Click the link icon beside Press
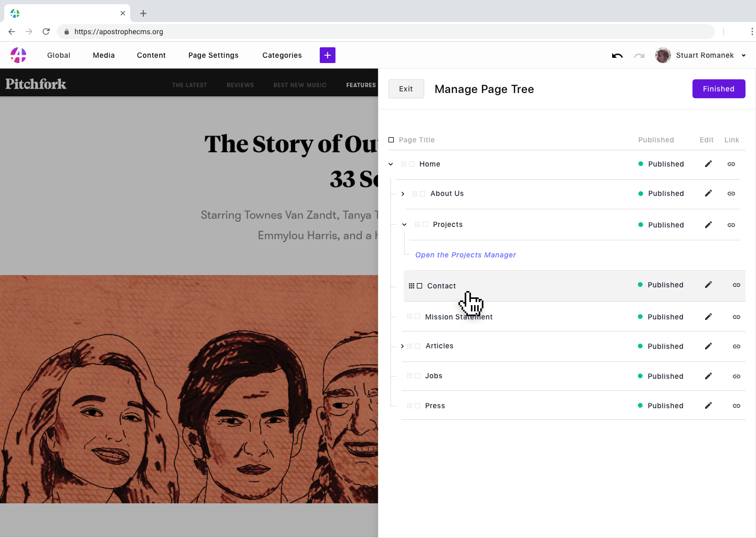The height and width of the screenshot is (538, 756). coord(736,405)
